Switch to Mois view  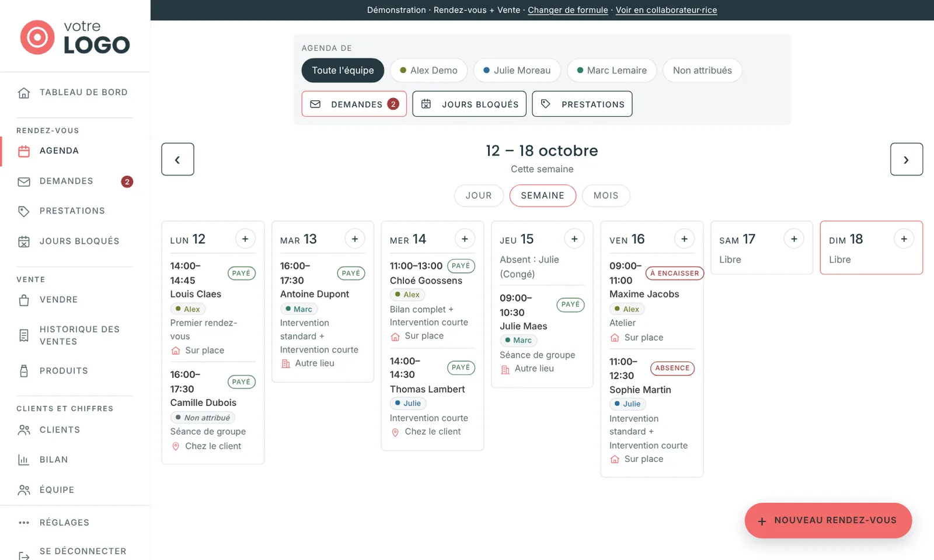pyautogui.click(x=606, y=195)
